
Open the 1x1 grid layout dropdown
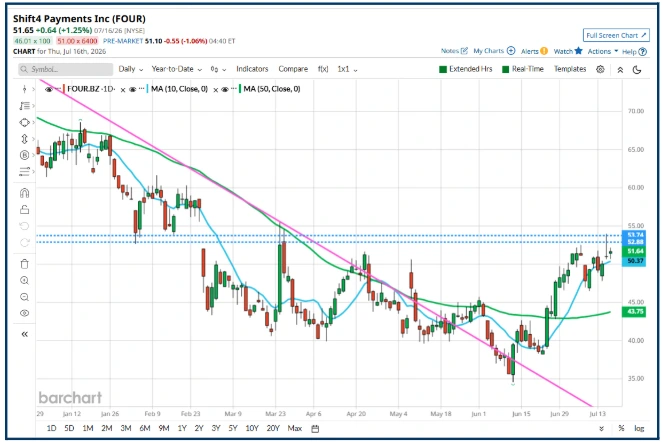(347, 69)
